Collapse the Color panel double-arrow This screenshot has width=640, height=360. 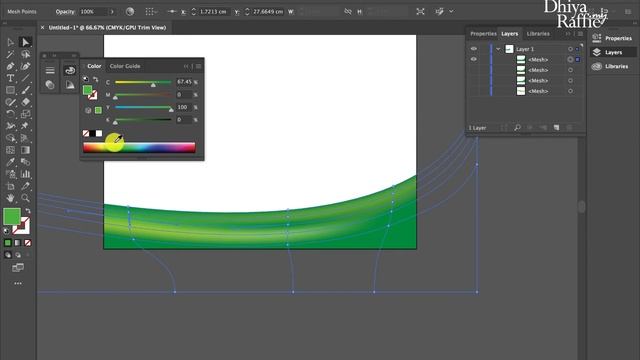coord(187,66)
